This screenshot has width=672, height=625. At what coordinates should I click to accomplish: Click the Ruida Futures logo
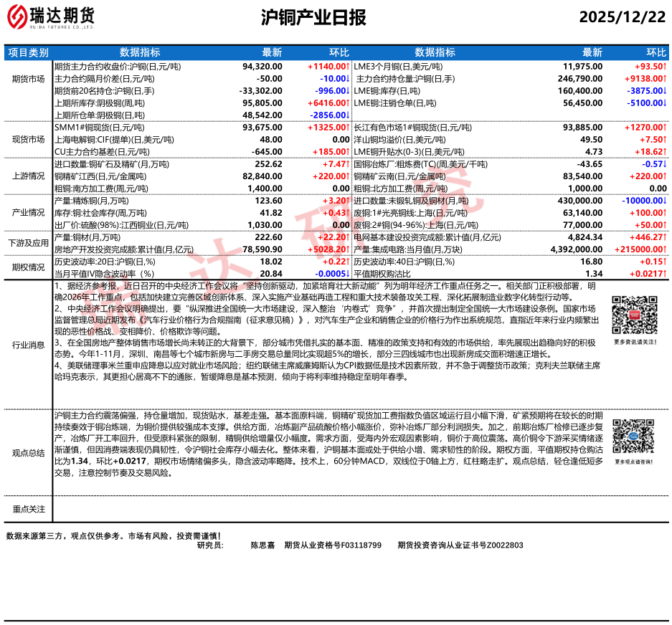(x=54, y=17)
